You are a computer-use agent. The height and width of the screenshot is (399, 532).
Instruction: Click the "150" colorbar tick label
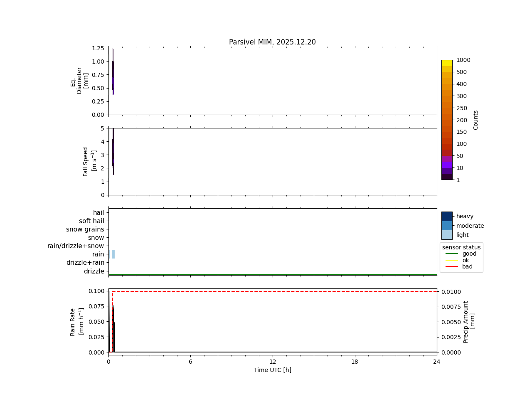462,132
